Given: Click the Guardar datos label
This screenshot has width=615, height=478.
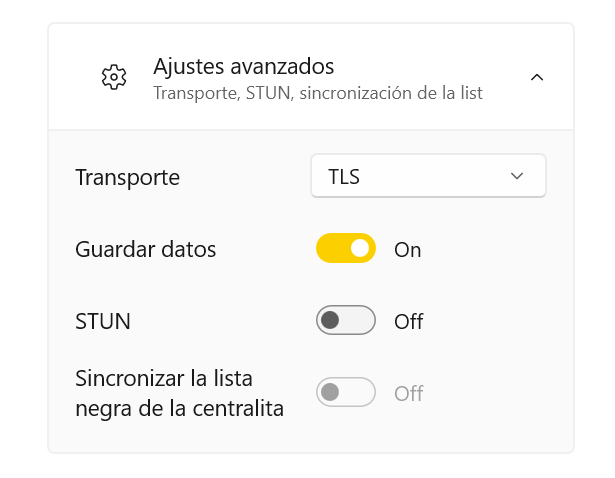Looking at the screenshot, I should tap(146, 249).
